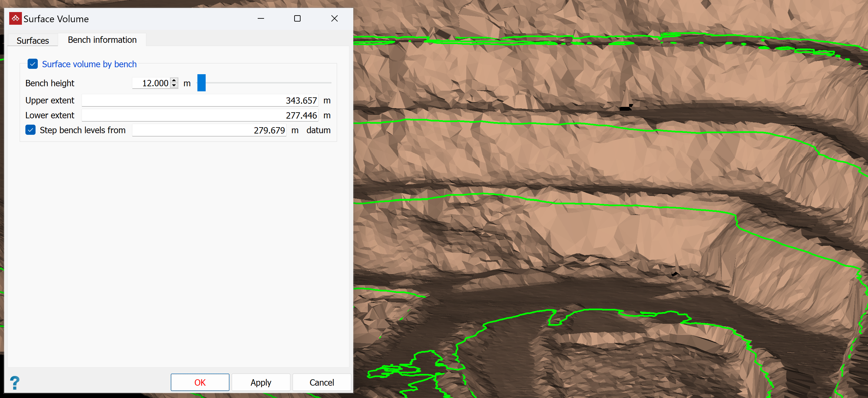The image size is (868, 398).
Task: Click Cancel to dismiss dialog
Action: pos(321,382)
